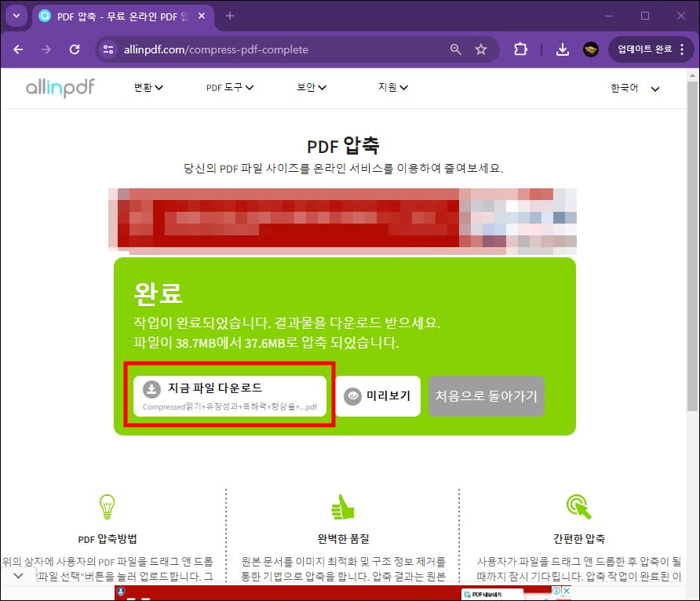
Task: Open the 변환 dropdown menu
Action: [148, 88]
